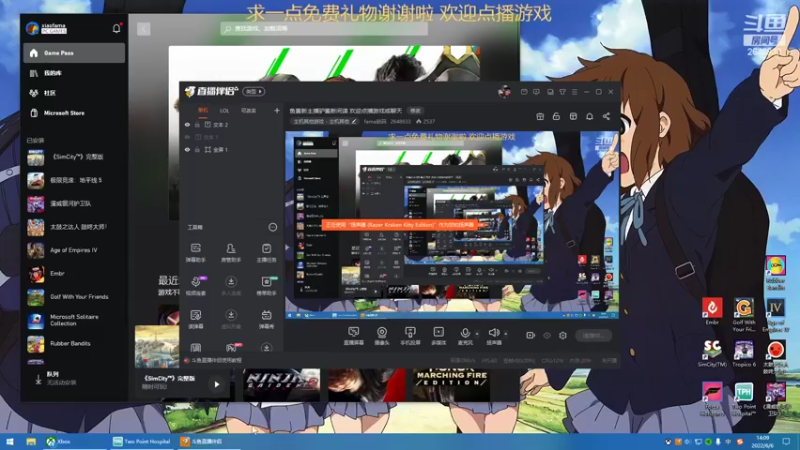
Task: Toggle lock on 文本 2 source
Action: pos(197,124)
